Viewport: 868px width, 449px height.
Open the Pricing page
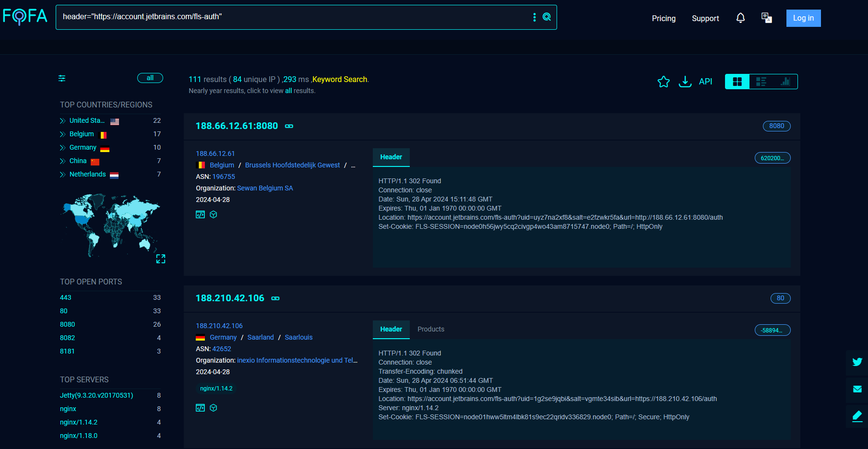[664, 18]
